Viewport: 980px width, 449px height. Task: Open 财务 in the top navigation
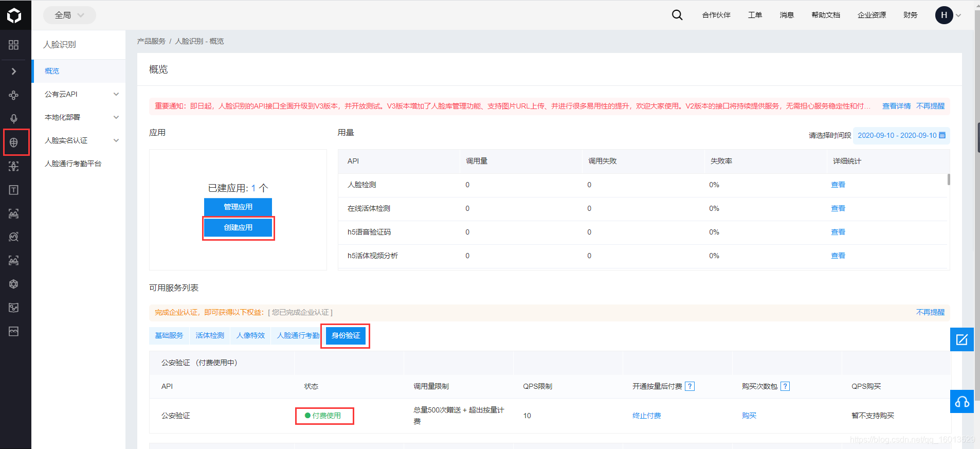click(x=910, y=15)
